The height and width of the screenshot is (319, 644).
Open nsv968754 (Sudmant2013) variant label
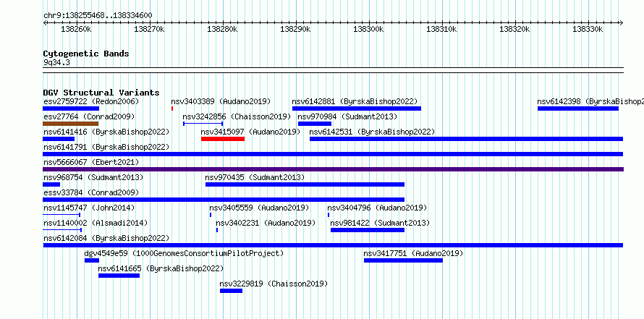point(93,177)
